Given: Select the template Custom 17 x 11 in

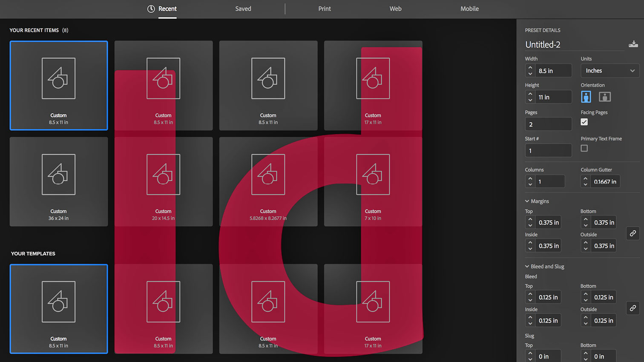Looking at the screenshot, I should (373, 309).
